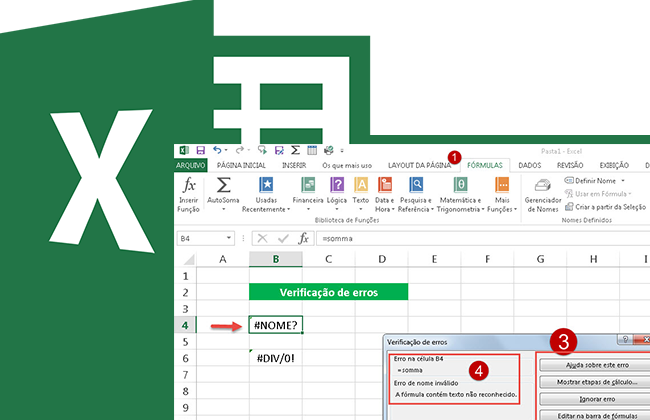
Task: Click Inserir Função fx ribbon icon
Action: tap(189, 194)
